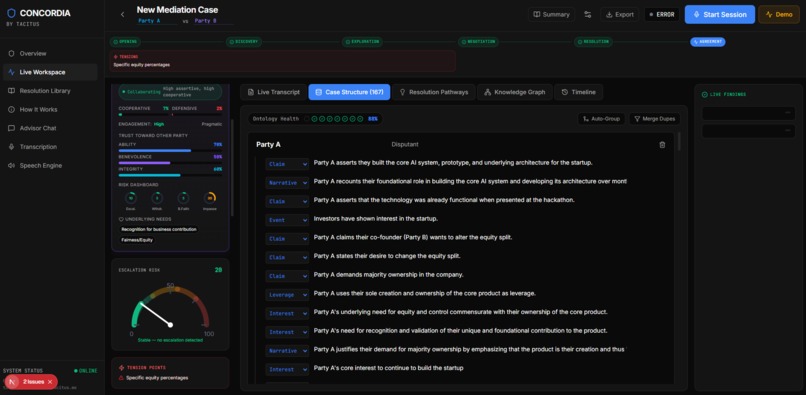Select Live Workspace in the sidebar
This screenshot has width=806, height=395.
tap(50, 72)
